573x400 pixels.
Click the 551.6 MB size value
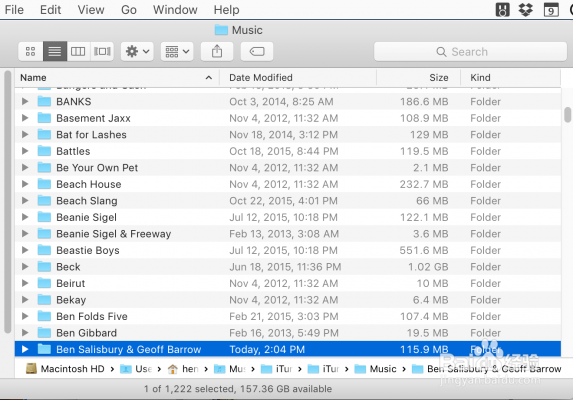pos(424,250)
